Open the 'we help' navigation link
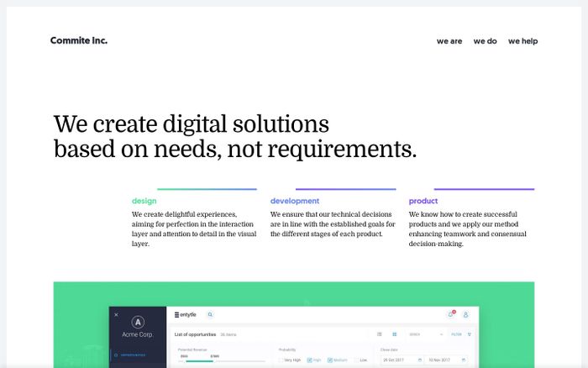Viewport: 588px width, 368px height. (x=522, y=41)
